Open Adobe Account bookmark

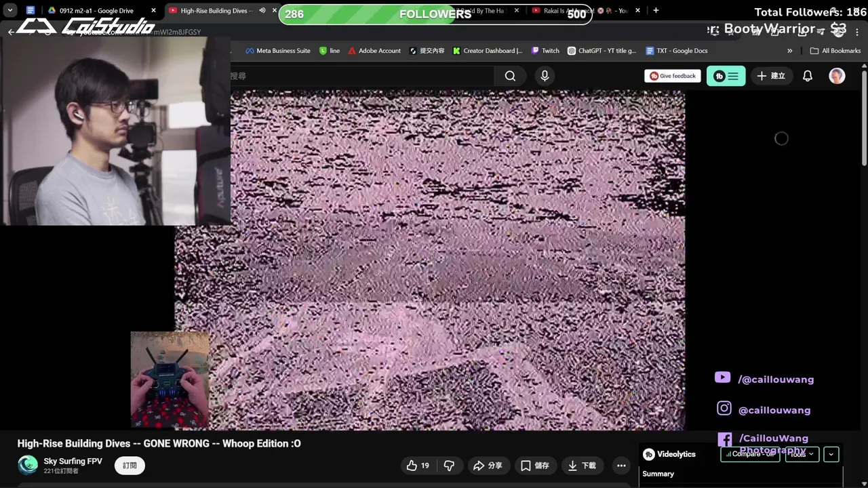374,51
